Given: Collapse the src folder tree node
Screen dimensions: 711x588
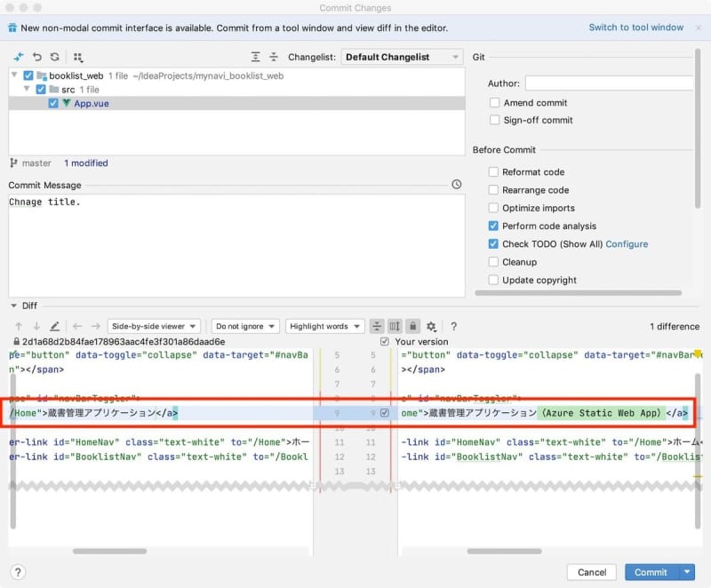Looking at the screenshot, I should coord(27,88).
